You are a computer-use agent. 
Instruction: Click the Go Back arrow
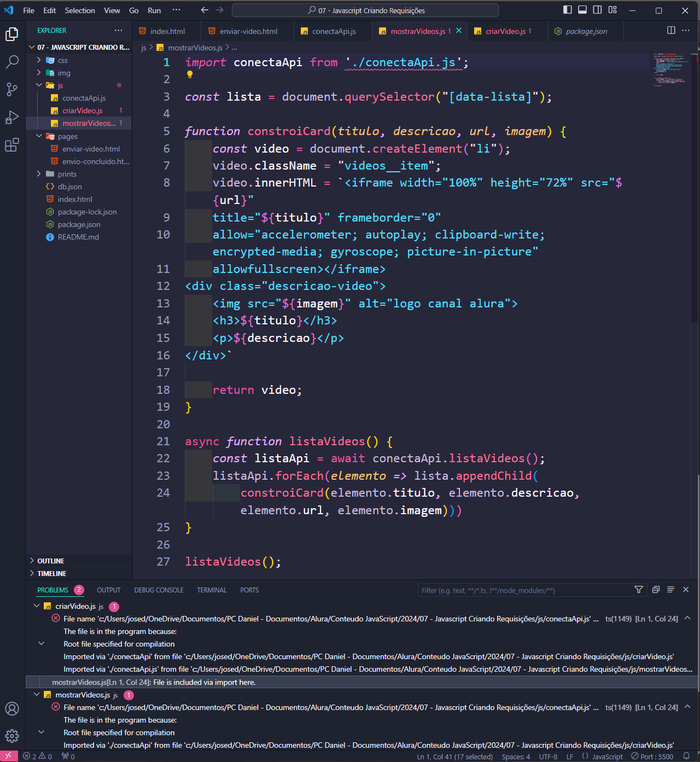pos(205,10)
